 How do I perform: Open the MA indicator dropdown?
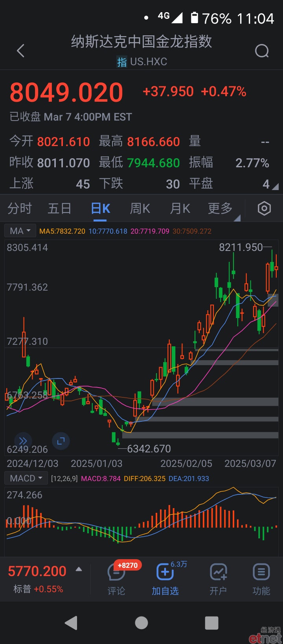[x=20, y=231]
